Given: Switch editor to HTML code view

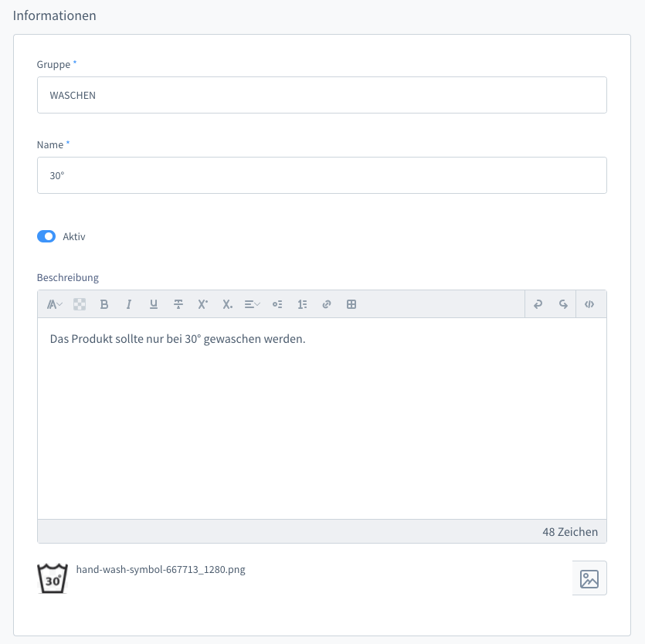Looking at the screenshot, I should [x=589, y=304].
